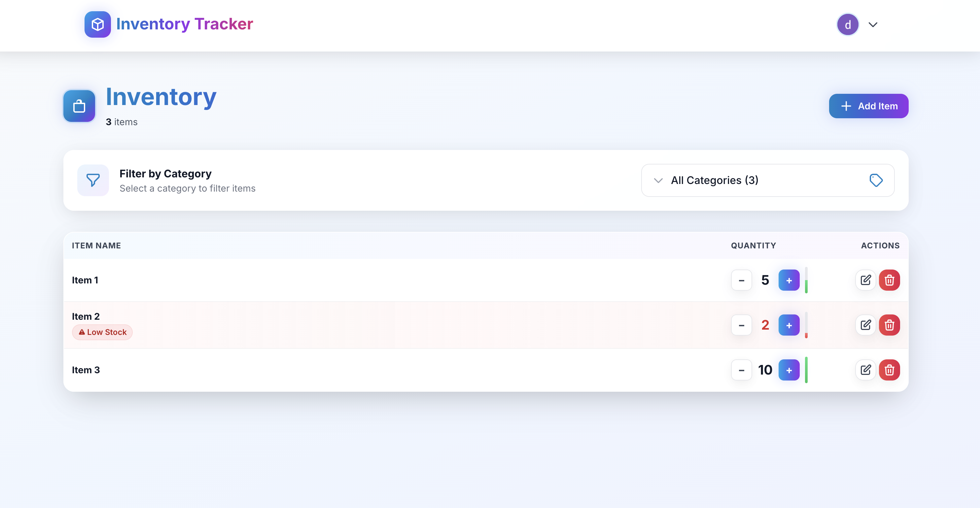This screenshot has width=980, height=508.
Task: Click the tag icon in category selector
Action: (x=876, y=180)
